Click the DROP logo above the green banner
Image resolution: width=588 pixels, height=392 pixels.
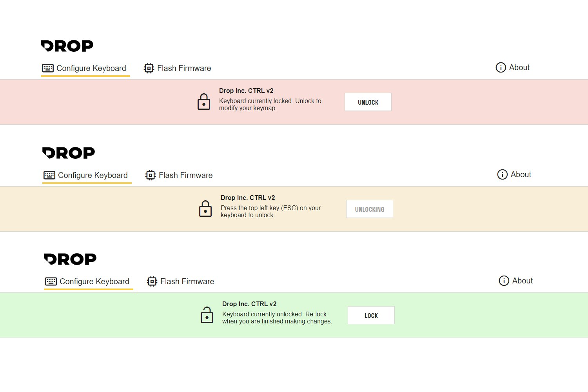coord(70,259)
